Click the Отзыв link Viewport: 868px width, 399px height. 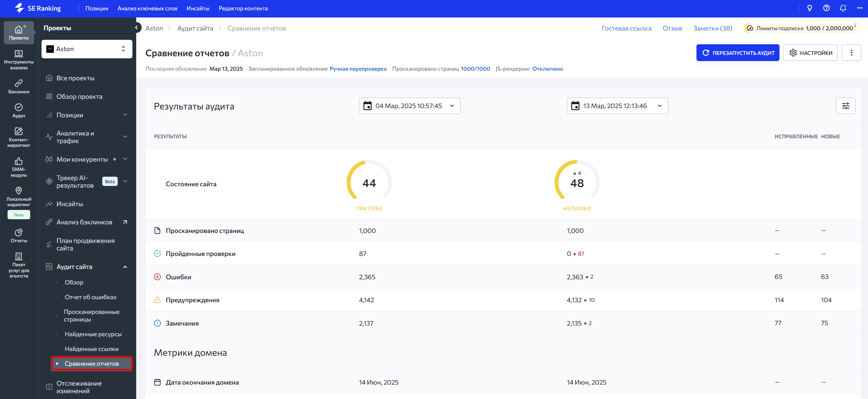(x=672, y=28)
